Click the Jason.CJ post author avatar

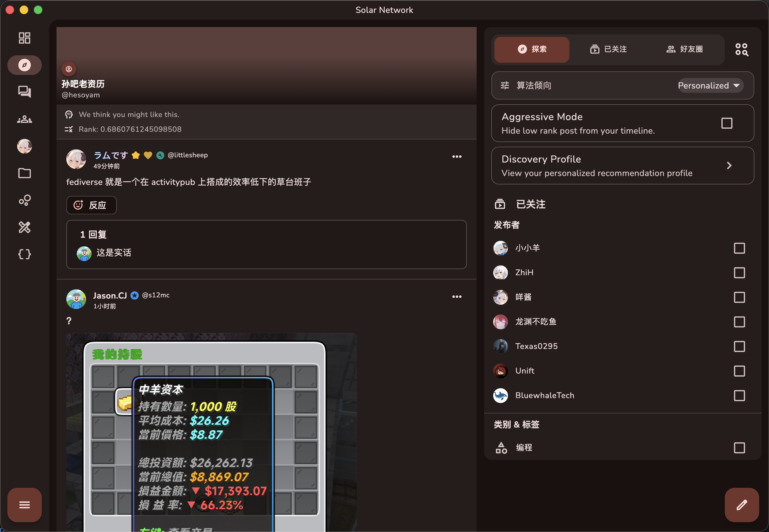[76, 299]
